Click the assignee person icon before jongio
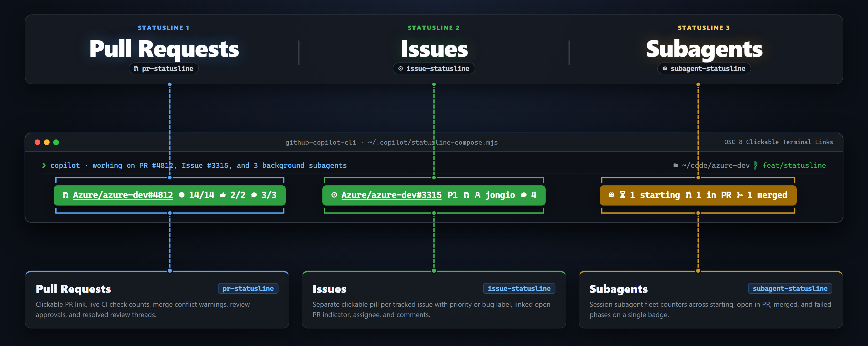This screenshot has width=868, height=346. click(x=477, y=195)
